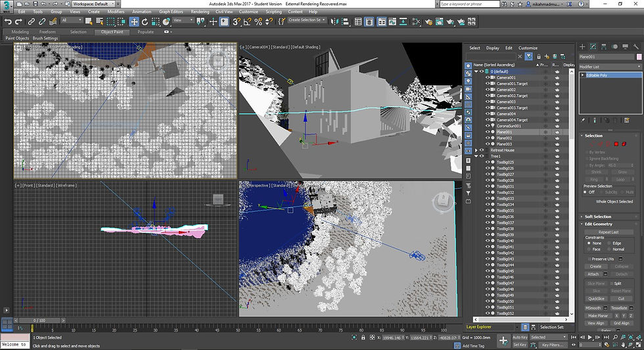Click the Mirror tool icon
Image resolution: width=644 pixels, height=350 pixels.
pyautogui.click(x=334, y=22)
